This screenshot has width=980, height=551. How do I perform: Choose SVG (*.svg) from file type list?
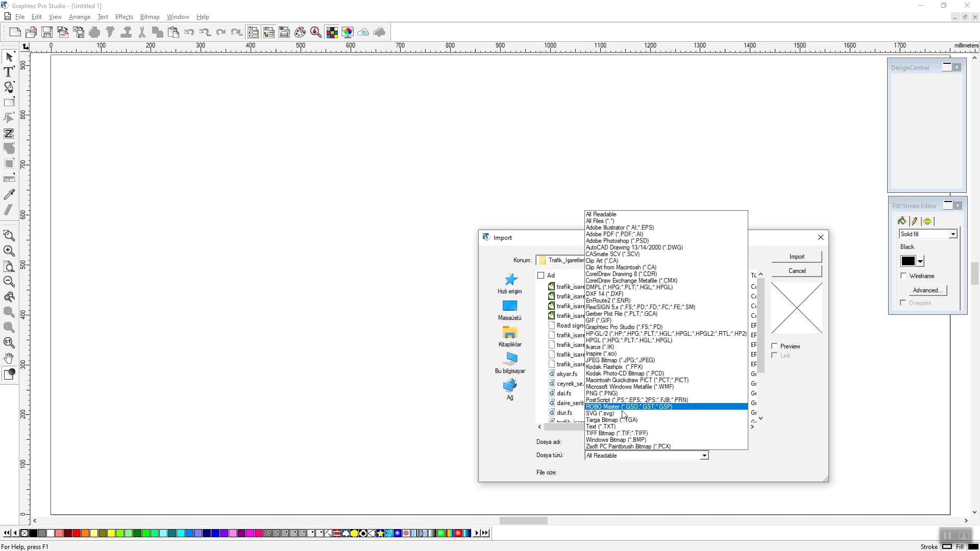point(600,413)
